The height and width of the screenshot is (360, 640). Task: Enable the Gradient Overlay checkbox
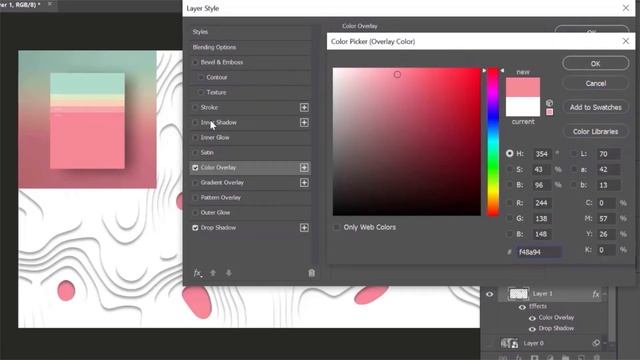(195, 182)
